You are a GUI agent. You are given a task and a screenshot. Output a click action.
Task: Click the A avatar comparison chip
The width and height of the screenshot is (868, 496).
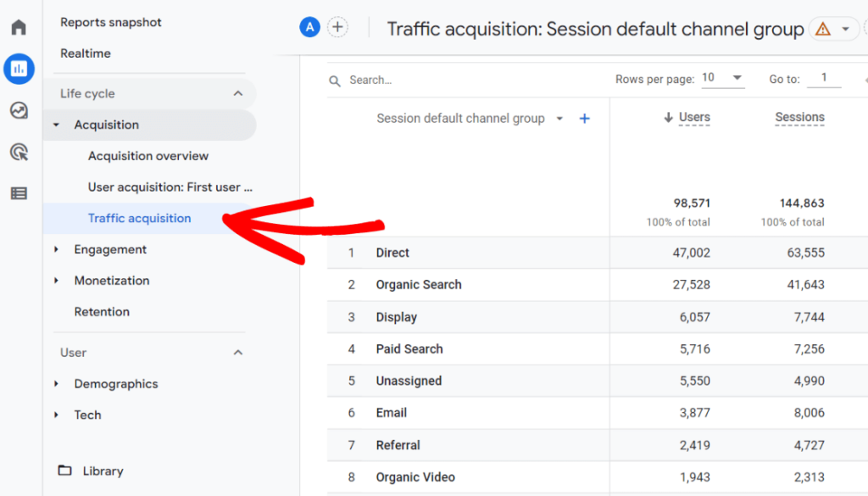pos(309,27)
